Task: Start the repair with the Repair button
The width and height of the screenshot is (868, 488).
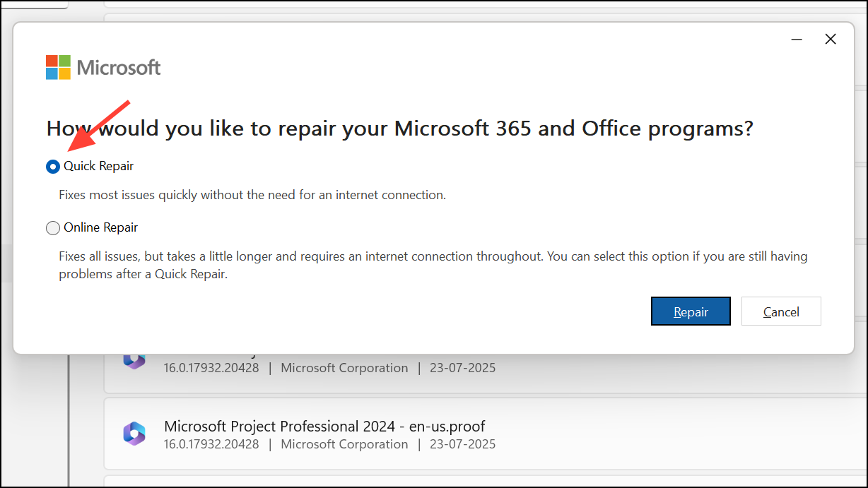Action: (x=690, y=311)
